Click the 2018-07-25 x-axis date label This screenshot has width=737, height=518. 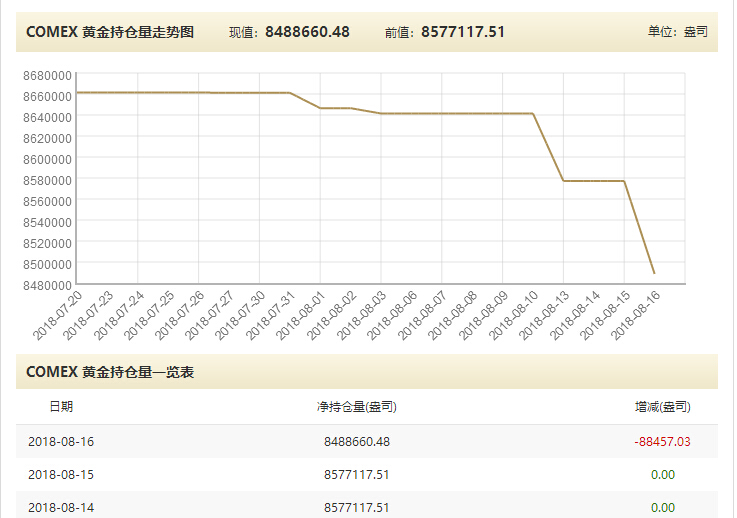tap(149, 315)
